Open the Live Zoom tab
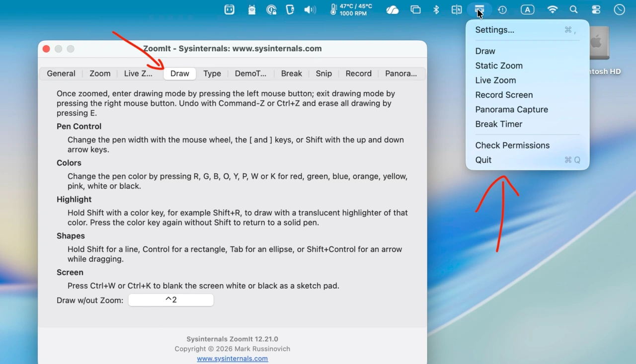Screen dimensions: 636x364 (138, 73)
